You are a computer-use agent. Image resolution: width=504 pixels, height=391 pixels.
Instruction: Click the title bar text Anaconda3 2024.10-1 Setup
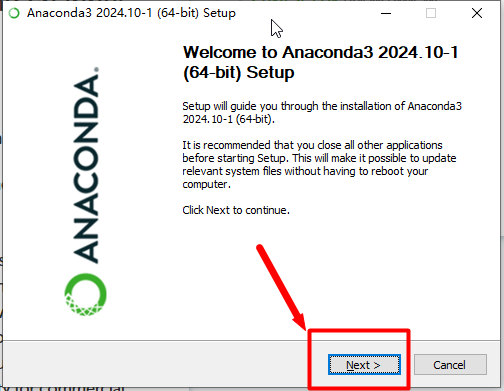pyautogui.click(x=131, y=13)
